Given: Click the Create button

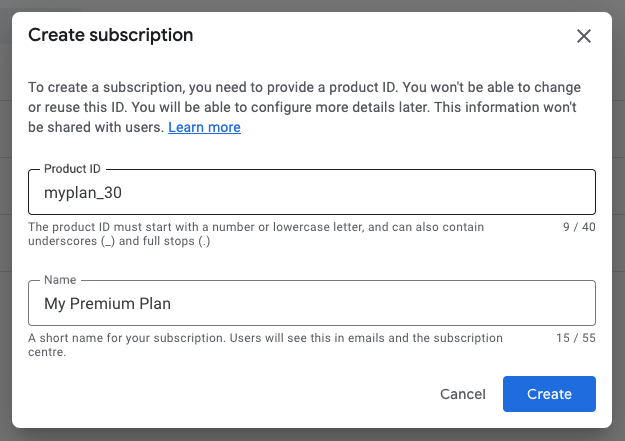Looking at the screenshot, I should tap(549, 394).
